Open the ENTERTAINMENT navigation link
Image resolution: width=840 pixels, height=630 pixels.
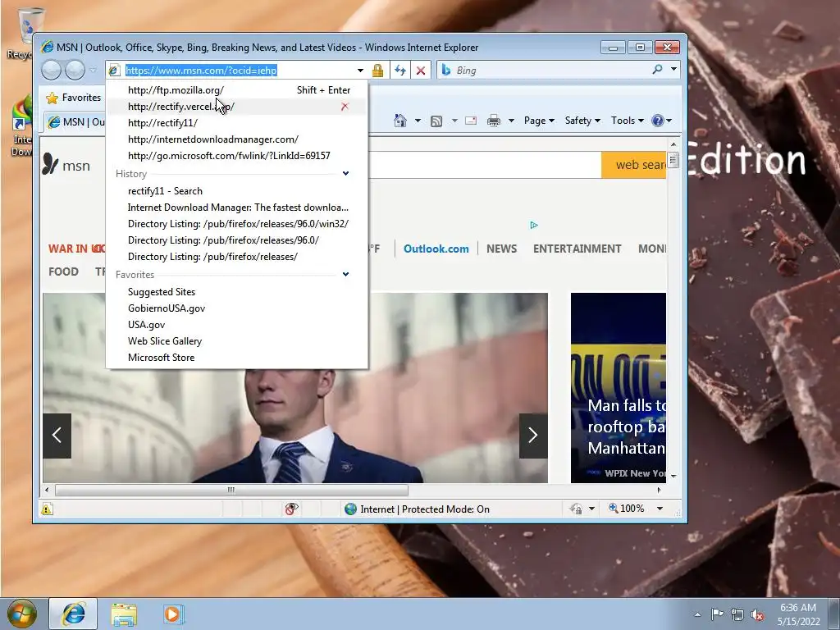[577, 249]
